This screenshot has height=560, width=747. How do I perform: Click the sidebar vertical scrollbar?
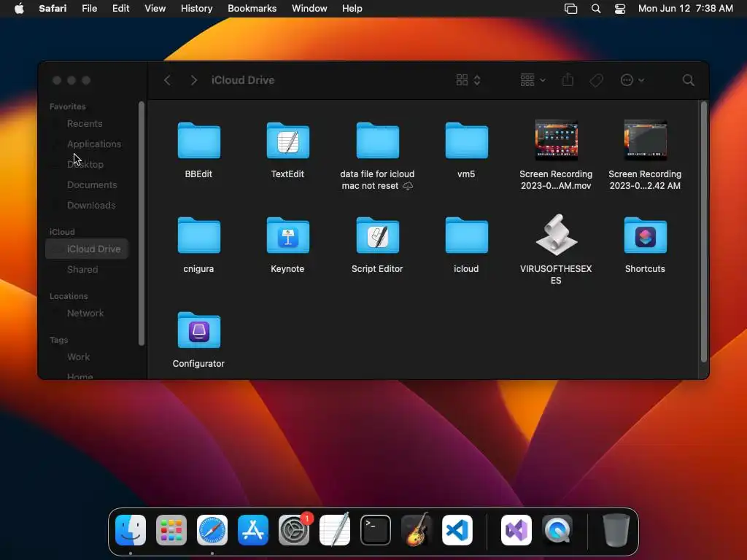pos(141,223)
